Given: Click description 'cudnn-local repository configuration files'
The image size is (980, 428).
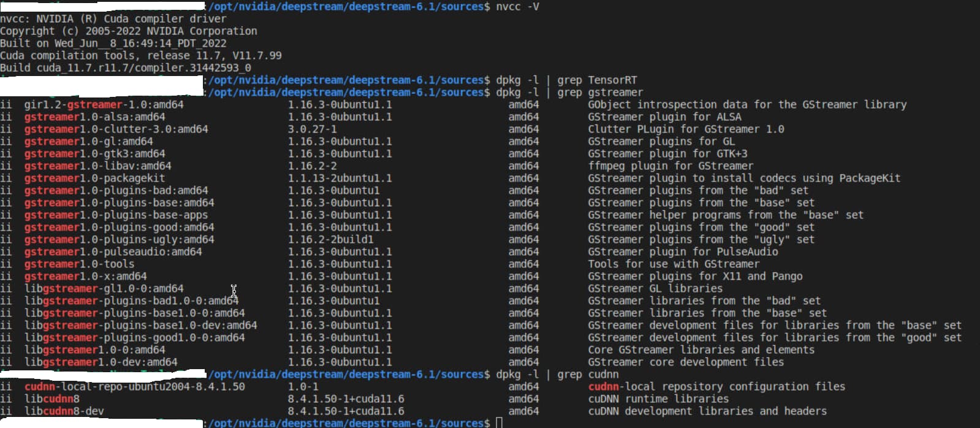Looking at the screenshot, I should click(x=716, y=387).
